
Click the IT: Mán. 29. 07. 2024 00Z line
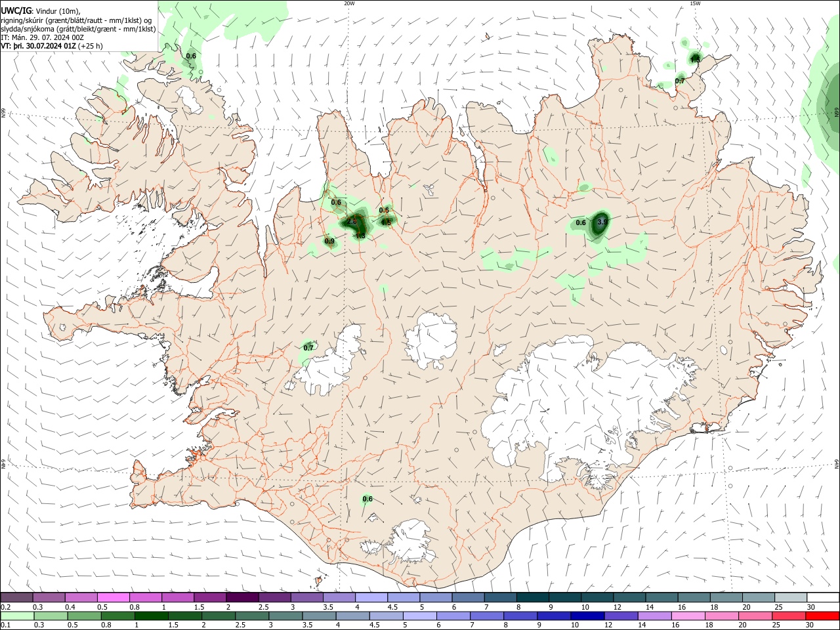tap(42, 37)
